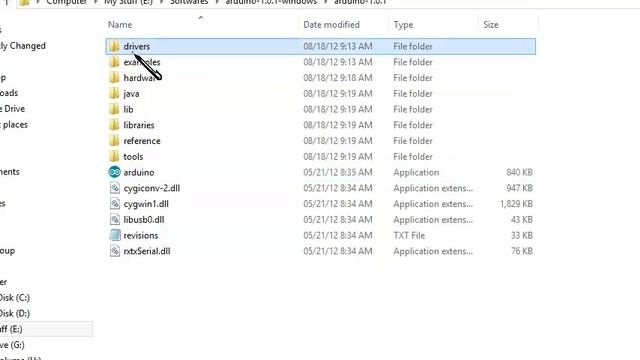Click the Application extension type of libusb0.dll
This screenshot has height=360, width=640.
click(433, 220)
